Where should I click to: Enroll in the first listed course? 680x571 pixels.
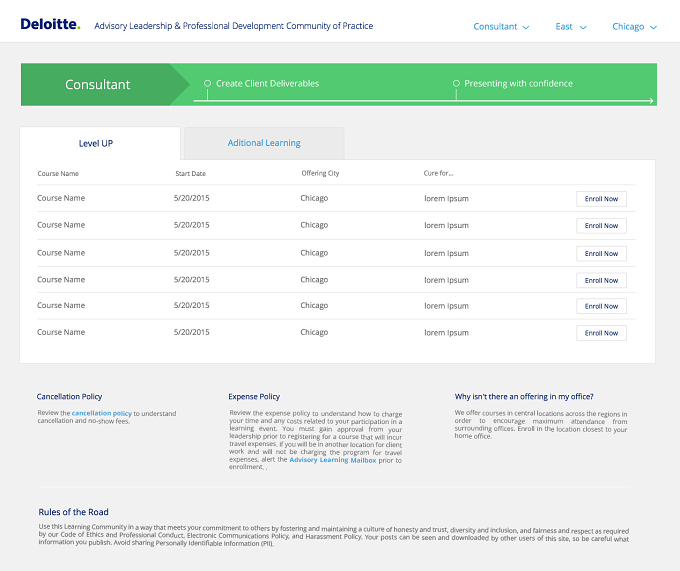(x=601, y=199)
